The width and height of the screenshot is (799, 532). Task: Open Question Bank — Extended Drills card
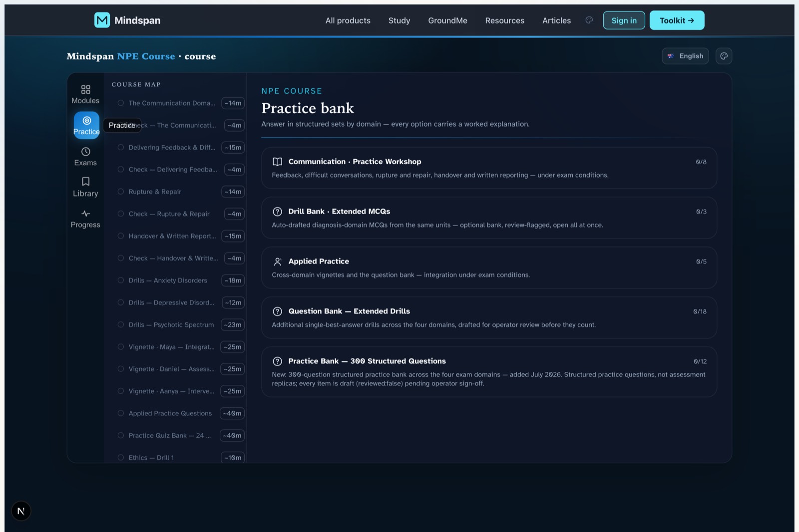click(x=489, y=317)
